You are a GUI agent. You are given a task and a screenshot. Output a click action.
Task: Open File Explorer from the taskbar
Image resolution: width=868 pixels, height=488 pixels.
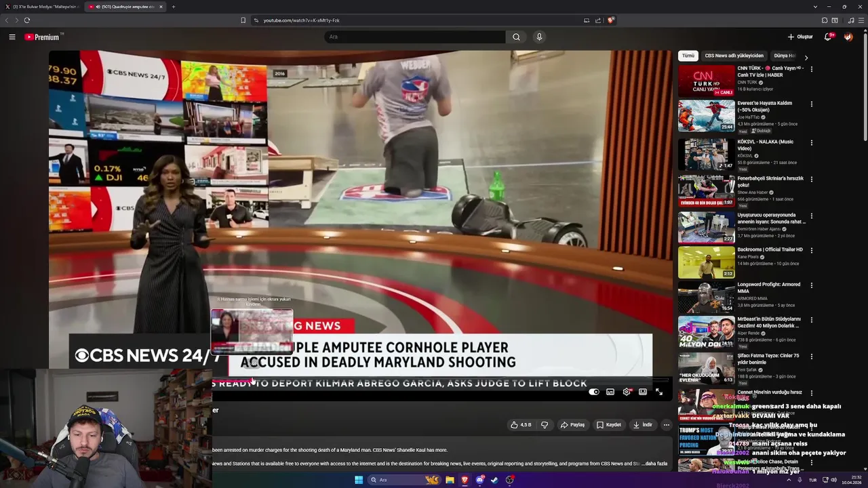tap(450, 480)
